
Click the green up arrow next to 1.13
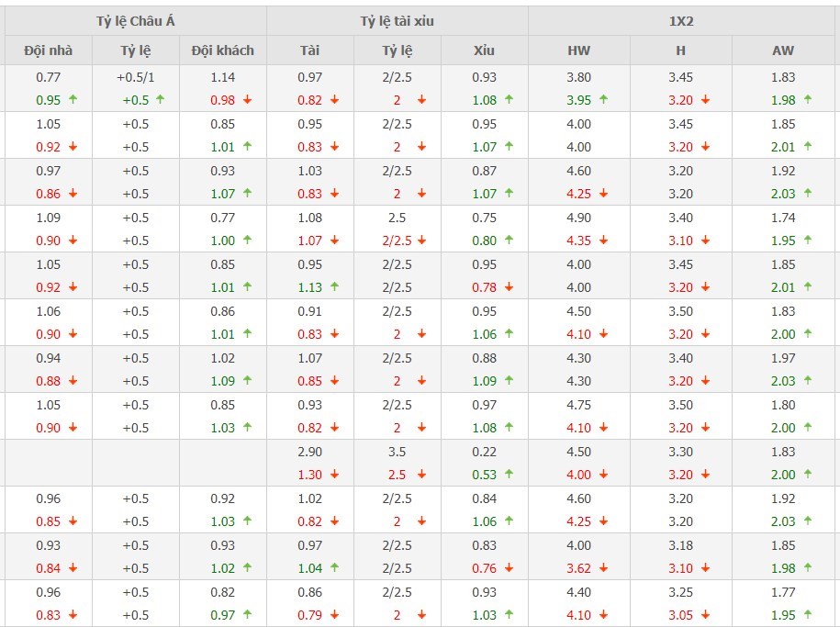(x=334, y=287)
